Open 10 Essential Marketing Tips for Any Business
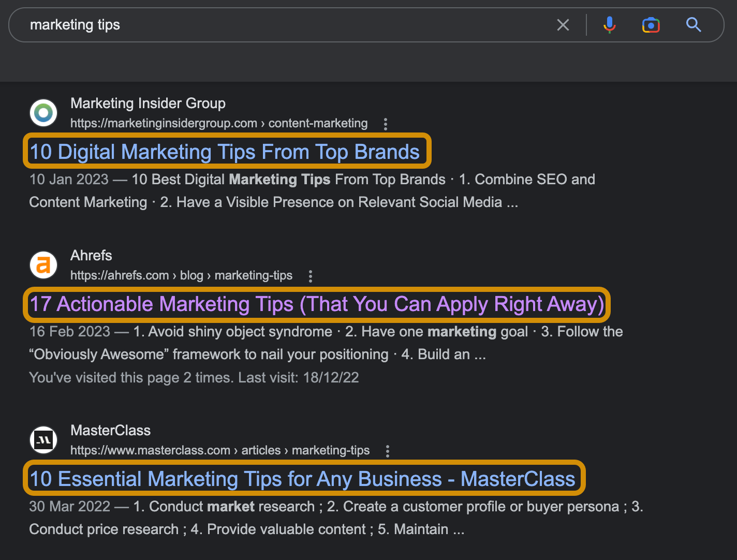The height and width of the screenshot is (560, 737). coord(302,479)
